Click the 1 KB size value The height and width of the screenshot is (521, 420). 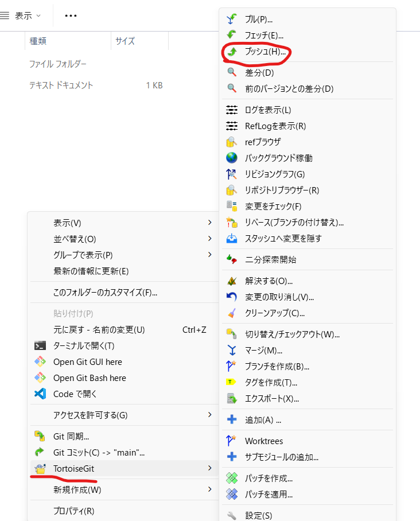(x=154, y=85)
